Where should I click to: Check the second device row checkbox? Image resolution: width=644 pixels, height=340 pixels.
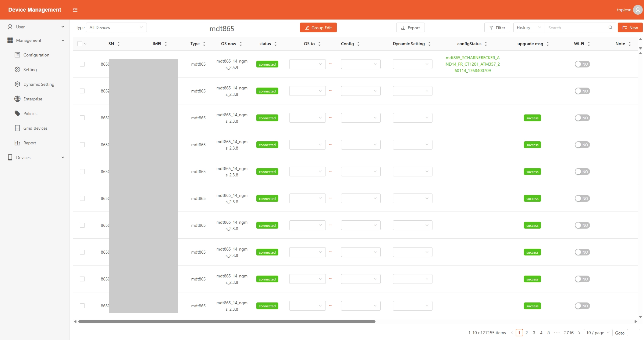pos(82,91)
